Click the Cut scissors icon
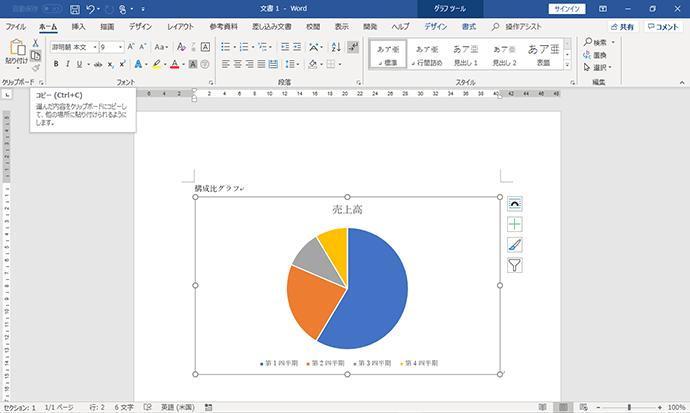 36,43
